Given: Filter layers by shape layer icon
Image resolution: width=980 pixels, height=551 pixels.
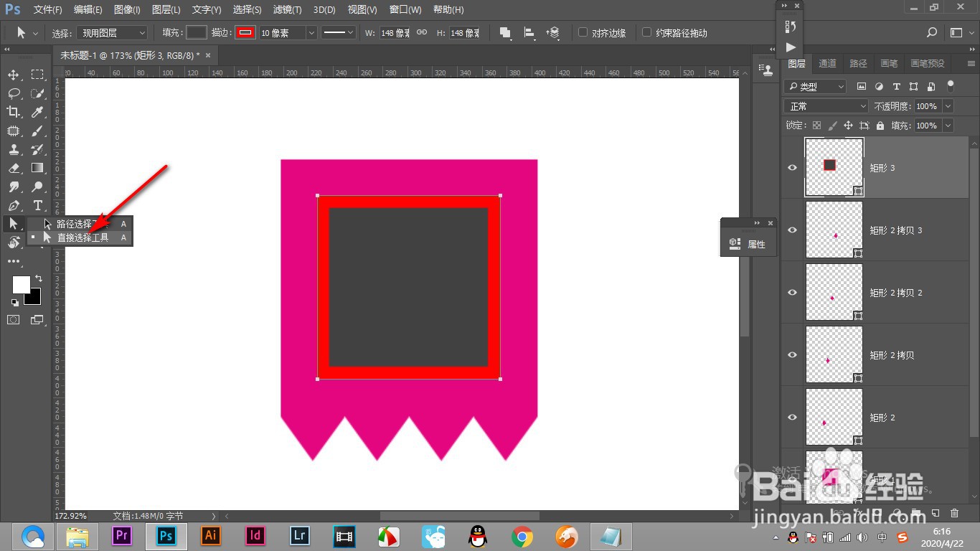Looking at the screenshot, I should coord(913,86).
